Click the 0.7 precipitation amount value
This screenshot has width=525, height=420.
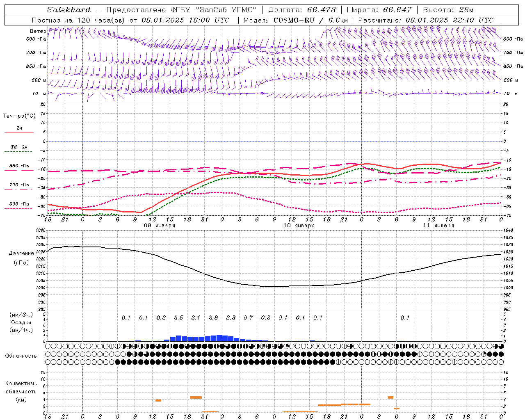[248, 317]
